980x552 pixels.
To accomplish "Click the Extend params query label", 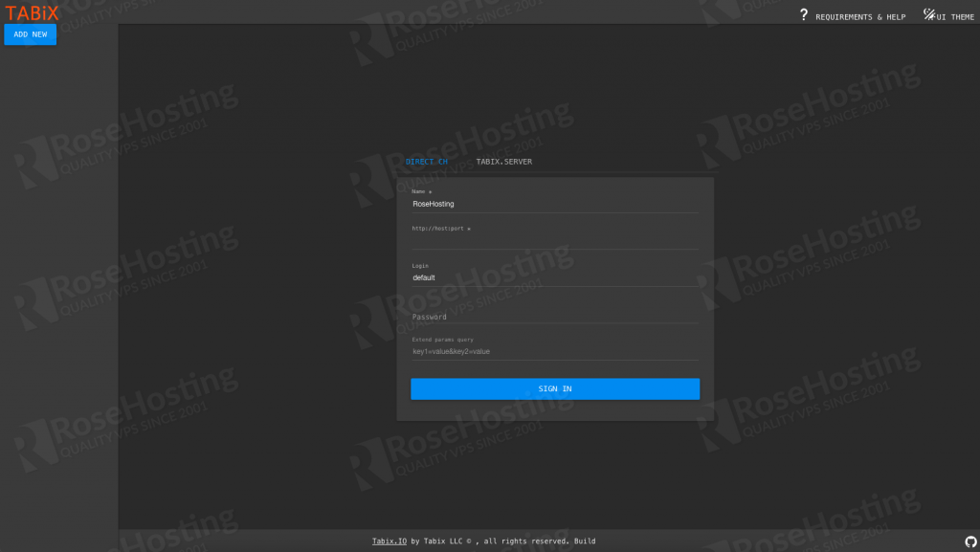I will pos(442,340).
